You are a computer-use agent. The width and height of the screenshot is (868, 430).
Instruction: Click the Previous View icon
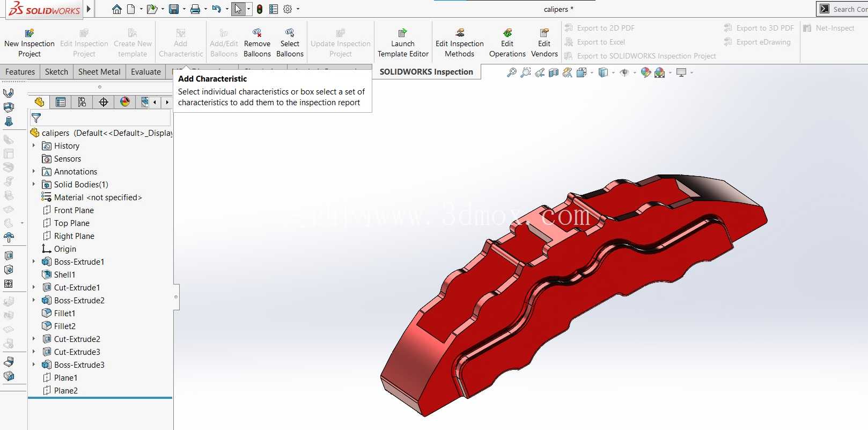tap(540, 72)
